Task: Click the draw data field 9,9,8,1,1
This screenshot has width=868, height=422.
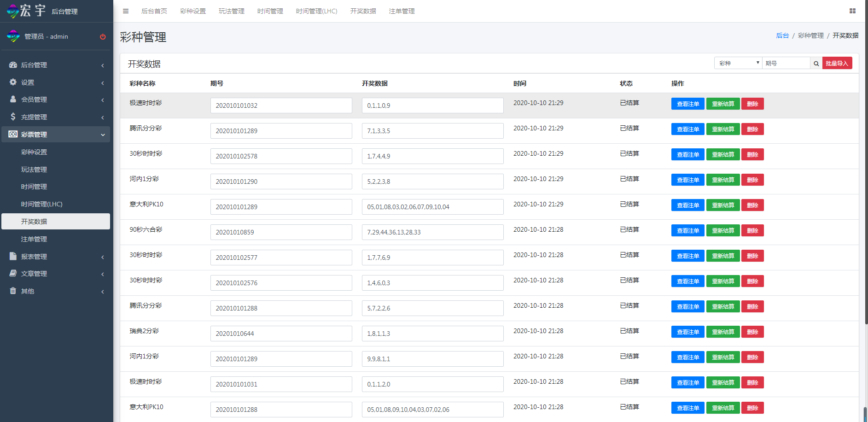Action: 433,359
